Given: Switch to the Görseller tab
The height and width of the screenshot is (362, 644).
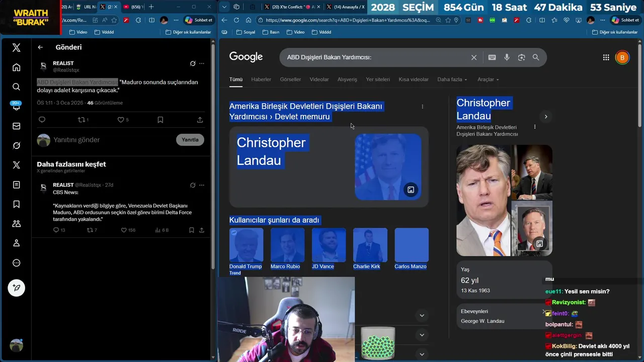Looking at the screenshot, I should tap(290, 79).
